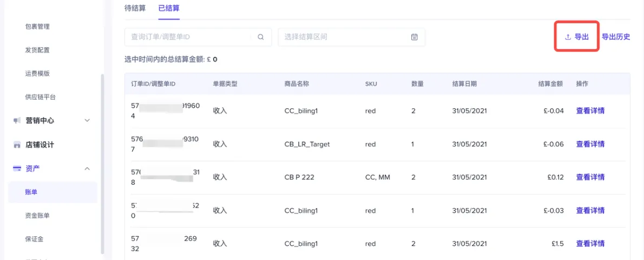Screen dimensions: 644x260
Task: Open 发货配置 in the sidebar
Action: coord(37,50)
